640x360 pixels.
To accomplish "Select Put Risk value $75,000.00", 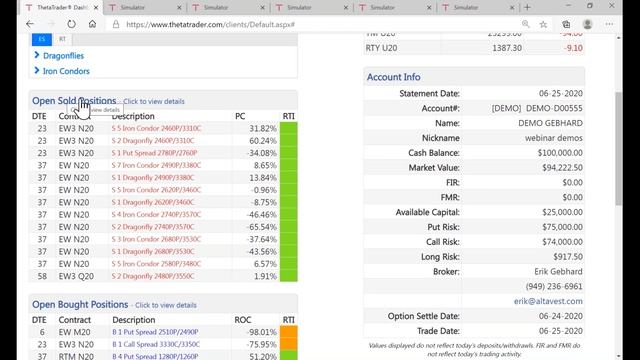I will click(562, 227).
